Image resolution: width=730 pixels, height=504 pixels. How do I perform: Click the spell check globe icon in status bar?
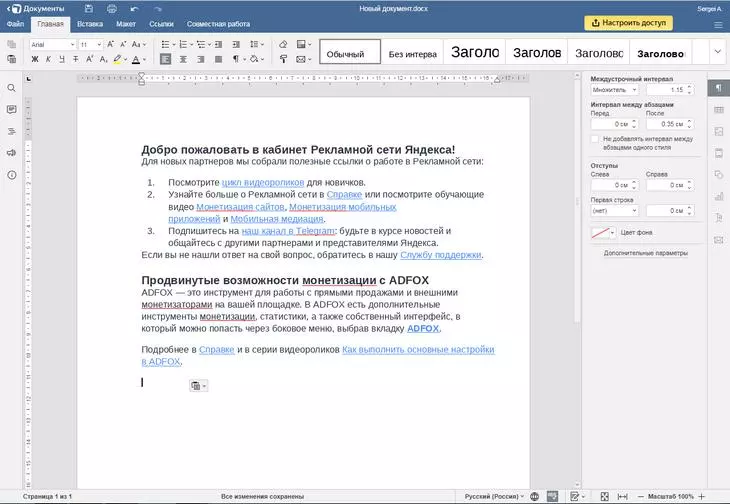tap(534, 497)
